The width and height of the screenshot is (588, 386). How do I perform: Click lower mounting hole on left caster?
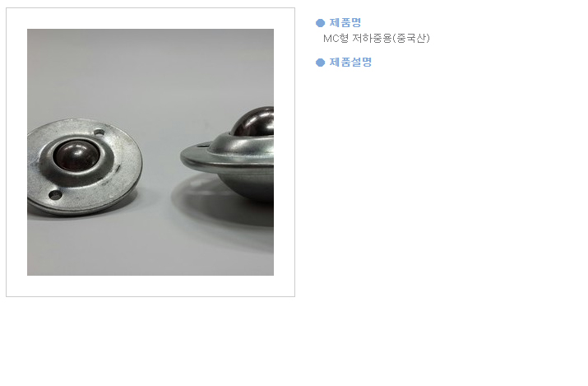tap(55, 195)
